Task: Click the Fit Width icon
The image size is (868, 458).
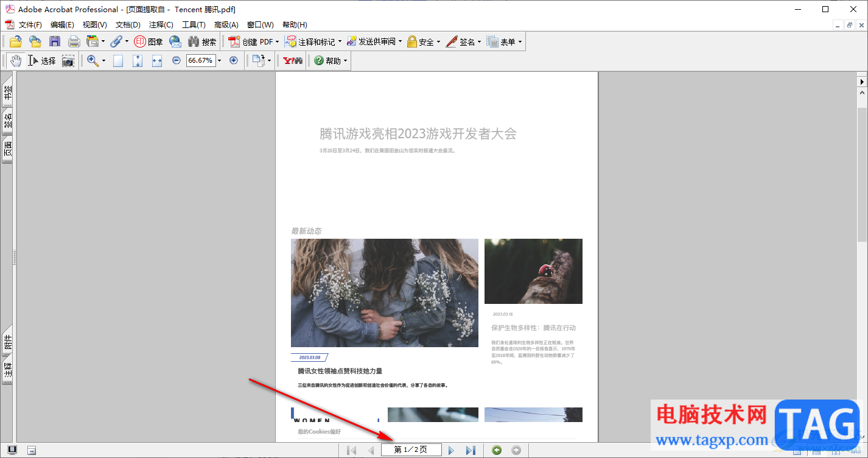Action: [157, 60]
